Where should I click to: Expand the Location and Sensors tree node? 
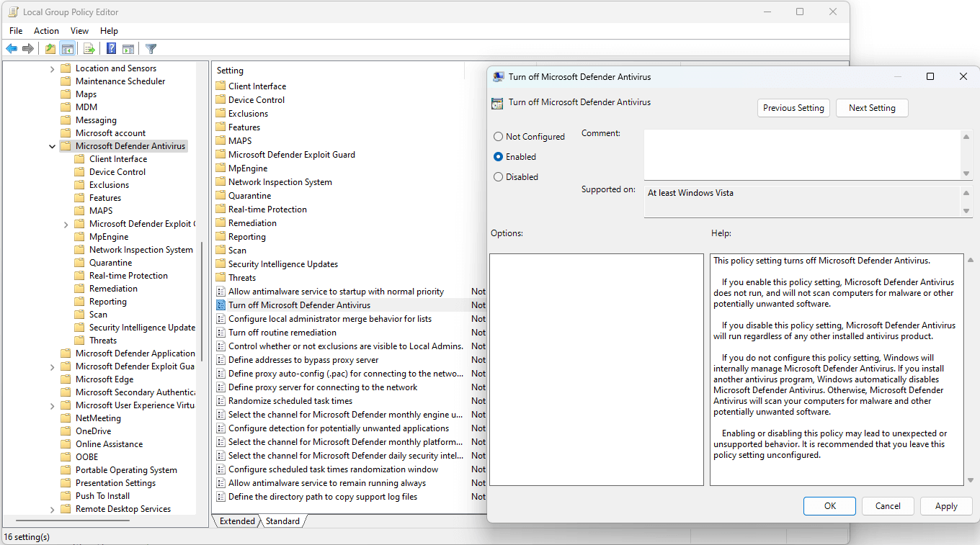[52, 68]
